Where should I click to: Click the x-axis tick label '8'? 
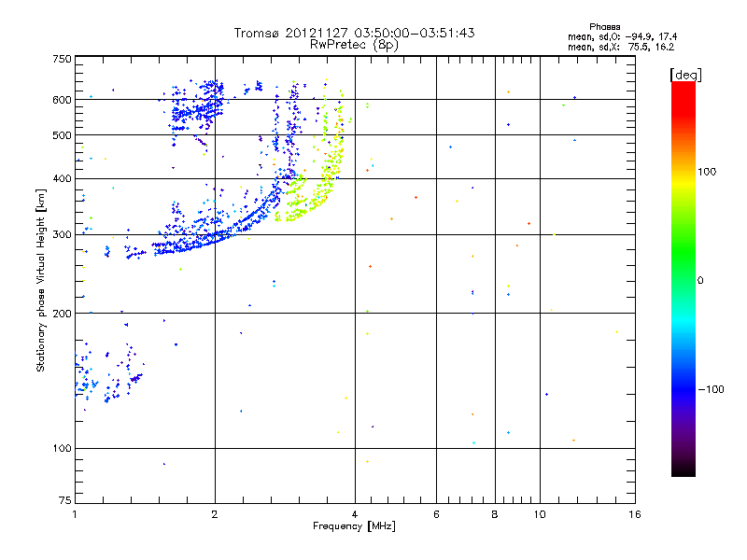[495, 514]
